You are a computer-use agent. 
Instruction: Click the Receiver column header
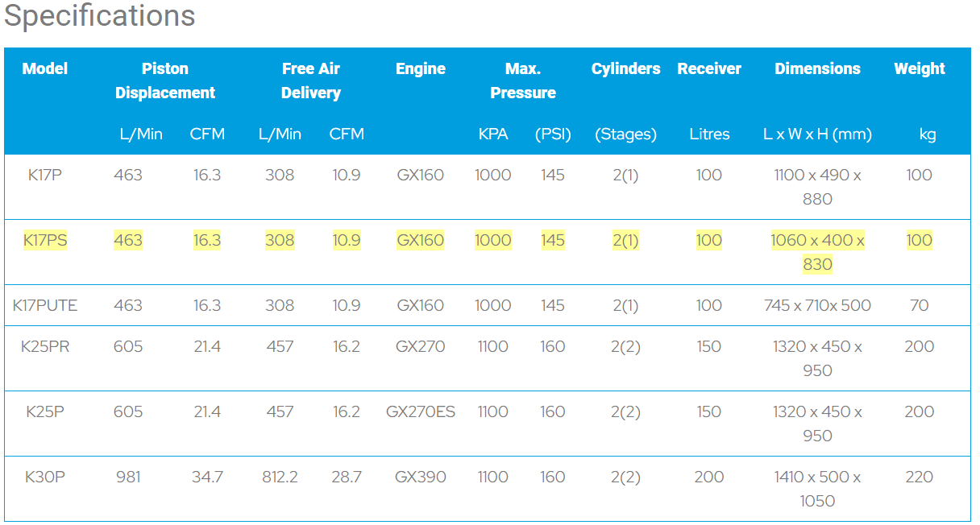[x=709, y=68]
